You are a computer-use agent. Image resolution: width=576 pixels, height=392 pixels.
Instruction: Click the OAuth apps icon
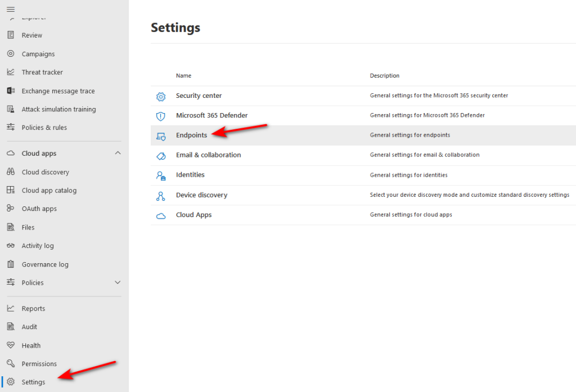pos(11,208)
